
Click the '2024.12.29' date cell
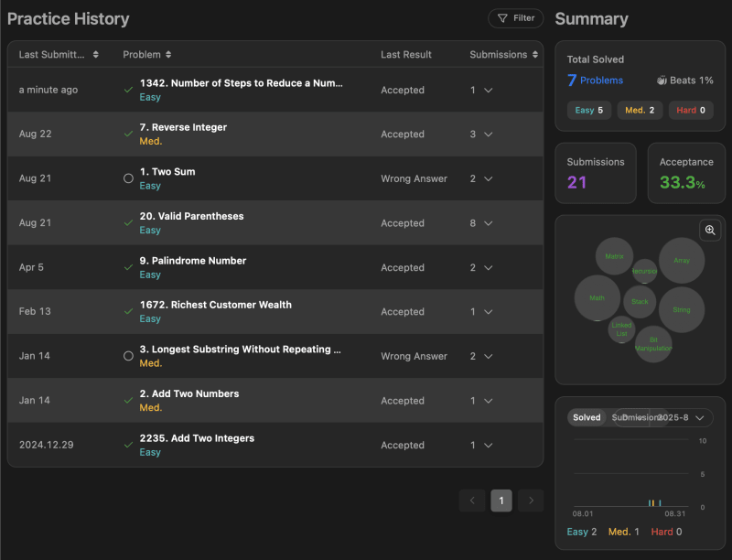click(x=47, y=445)
